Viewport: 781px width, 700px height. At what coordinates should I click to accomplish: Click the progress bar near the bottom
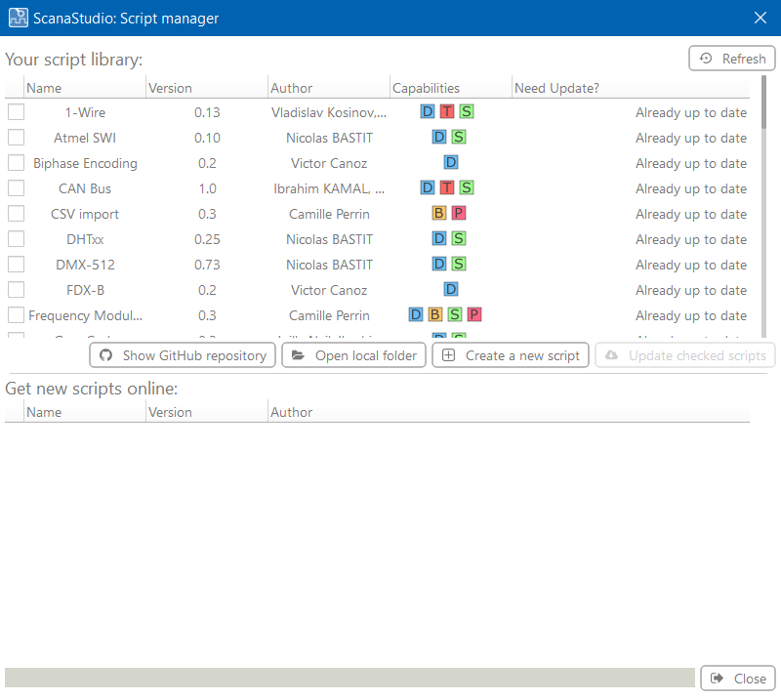coord(349,678)
